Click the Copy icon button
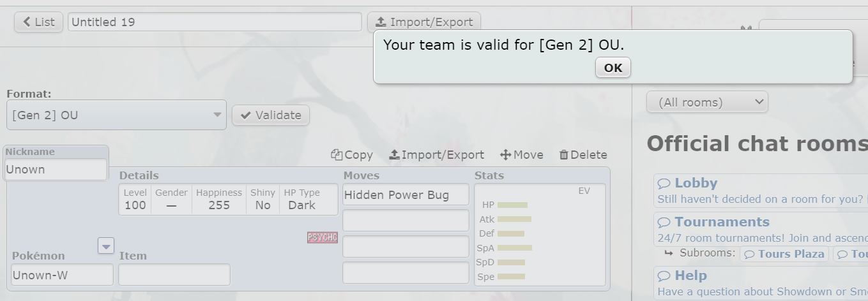868x301 pixels. click(337, 155)
